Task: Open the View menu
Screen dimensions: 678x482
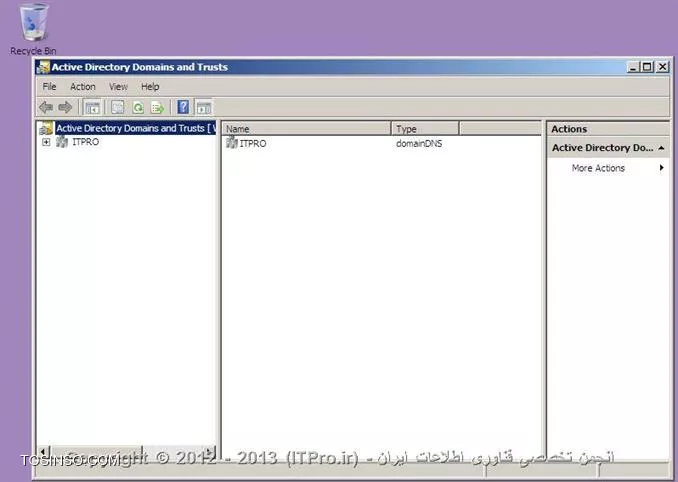Action: (118, 86)
